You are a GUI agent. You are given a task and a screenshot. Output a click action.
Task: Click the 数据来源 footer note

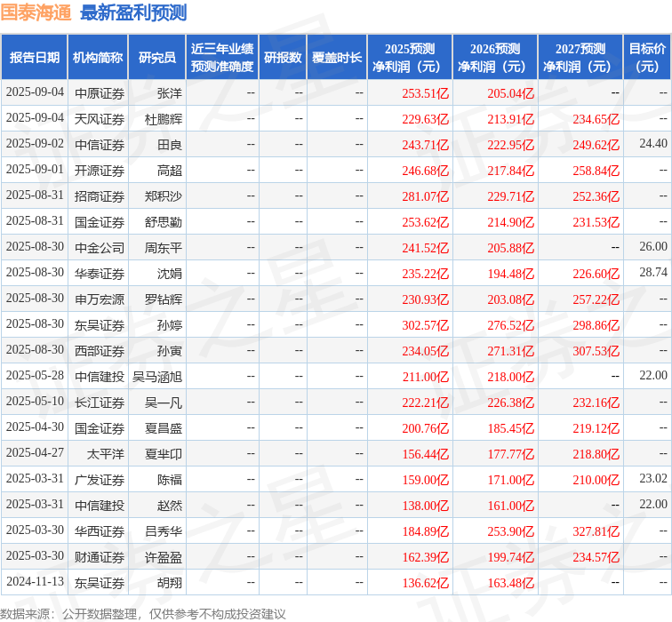143,614
